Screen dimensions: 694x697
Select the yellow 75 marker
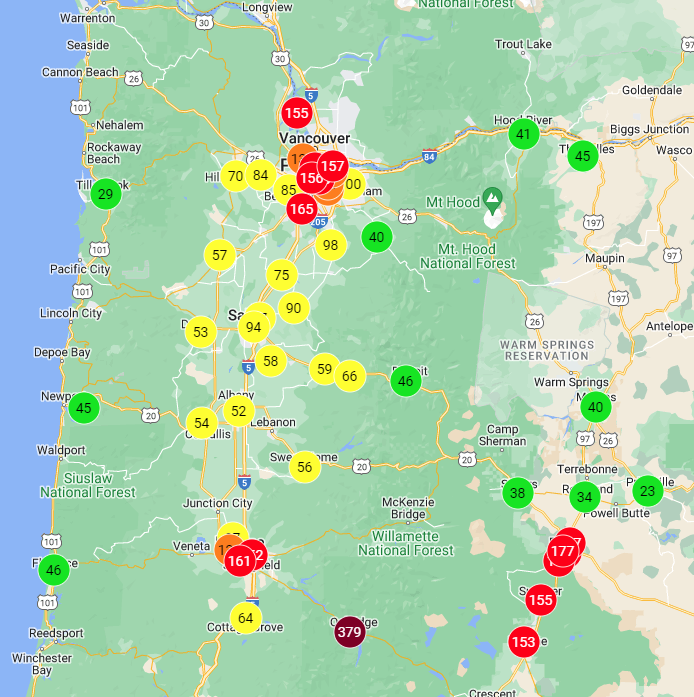[282, 275]
